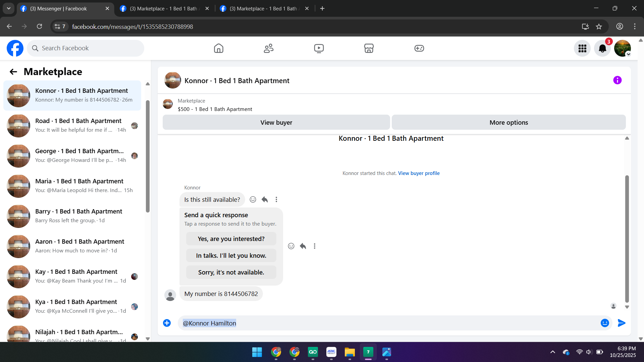Open the account profile picture menu
This screenshot has width=644, height=362.
tap(622, 49)
